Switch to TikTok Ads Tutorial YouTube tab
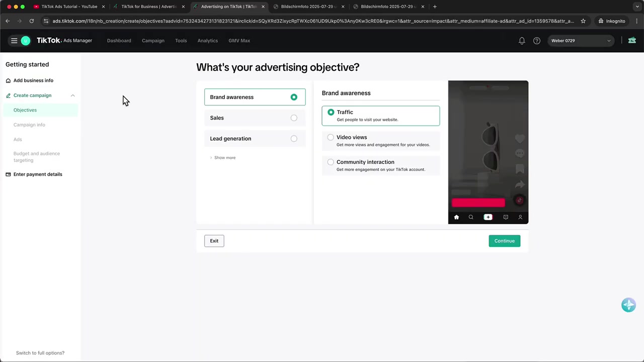Viewport: 644px width, 362px height. [69, 7]
